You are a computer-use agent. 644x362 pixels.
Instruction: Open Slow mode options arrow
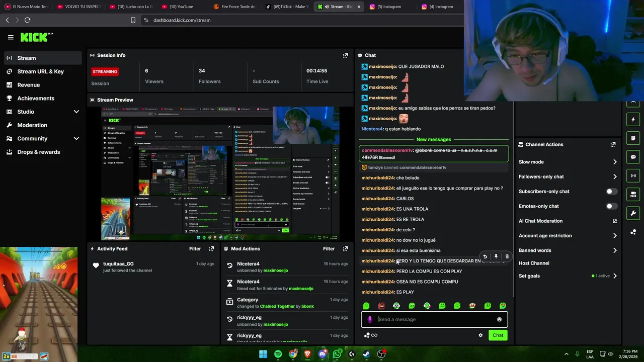[x=615, y=162]
